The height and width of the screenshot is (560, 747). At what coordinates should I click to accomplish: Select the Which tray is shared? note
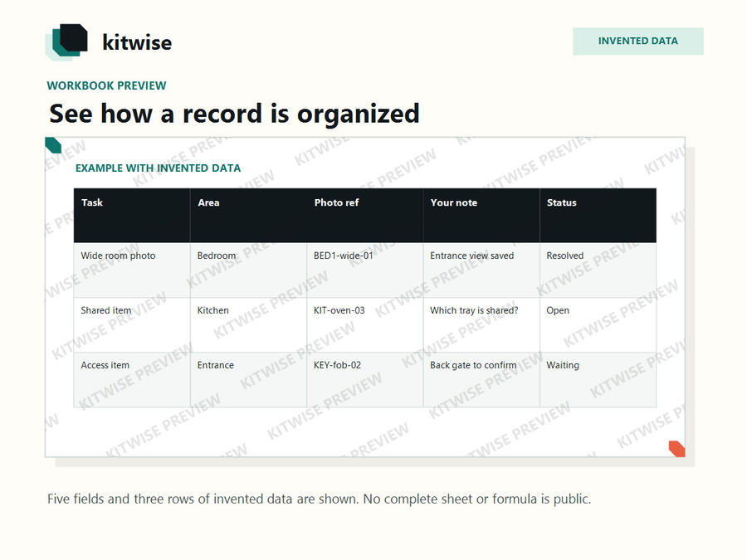(481, 324)
